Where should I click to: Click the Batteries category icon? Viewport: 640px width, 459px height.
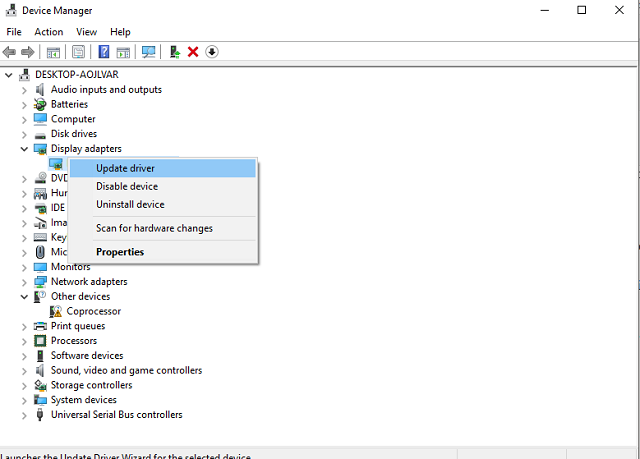pyautogui.click(x=40, y=104)
